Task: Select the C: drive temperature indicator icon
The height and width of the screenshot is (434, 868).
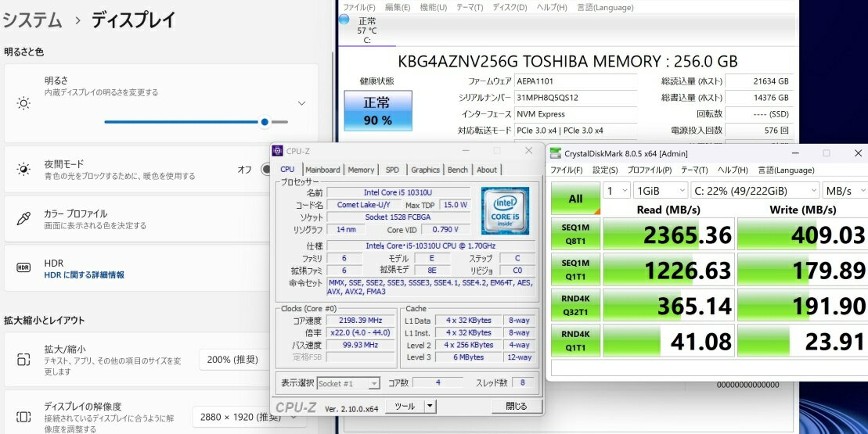Action: pos(344,20)
